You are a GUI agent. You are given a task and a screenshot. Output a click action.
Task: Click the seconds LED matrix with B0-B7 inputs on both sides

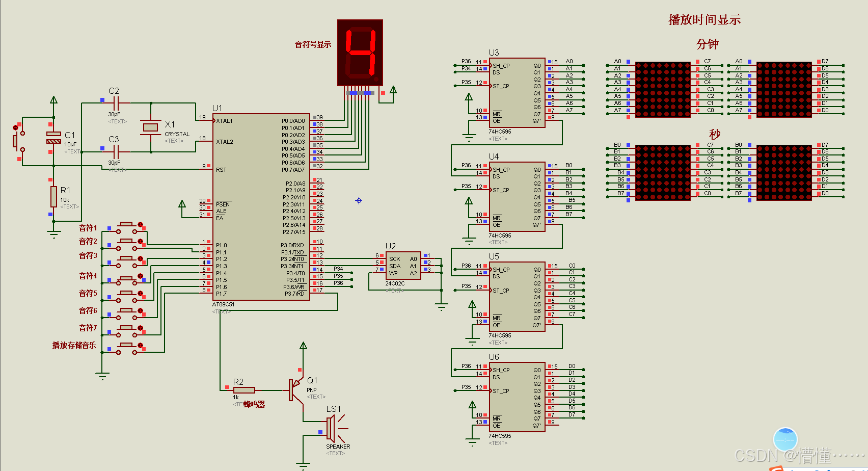(x=663, y=172)
